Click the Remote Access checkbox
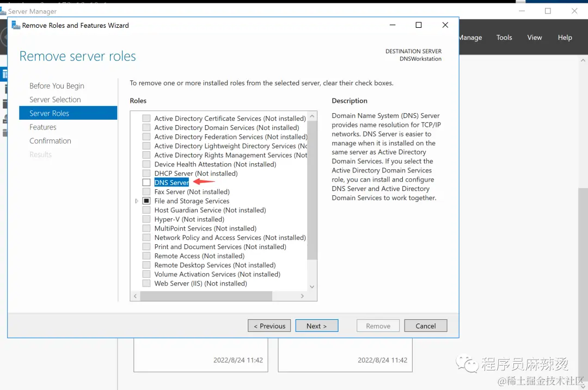Image resolution: width=588 pixels, height=390 pixels. pos(146,256)
